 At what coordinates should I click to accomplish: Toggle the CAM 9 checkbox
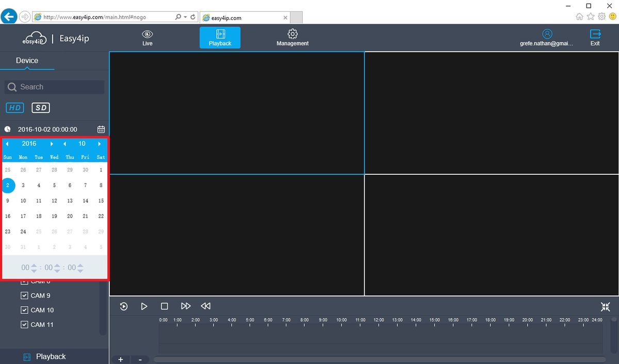point(24,295)
